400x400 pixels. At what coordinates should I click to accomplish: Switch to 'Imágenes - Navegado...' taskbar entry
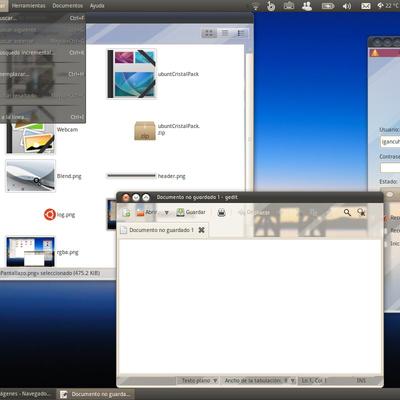point(27,394)
